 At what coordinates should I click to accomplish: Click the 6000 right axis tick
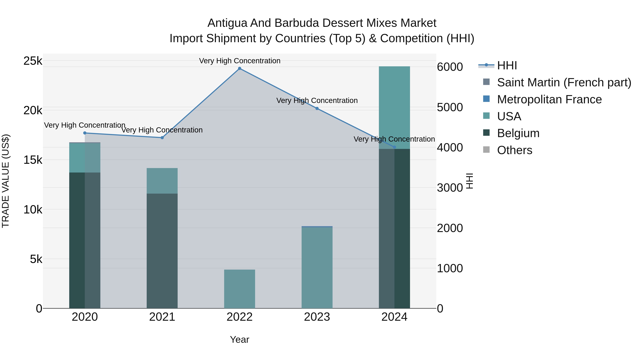coord(450,67)
